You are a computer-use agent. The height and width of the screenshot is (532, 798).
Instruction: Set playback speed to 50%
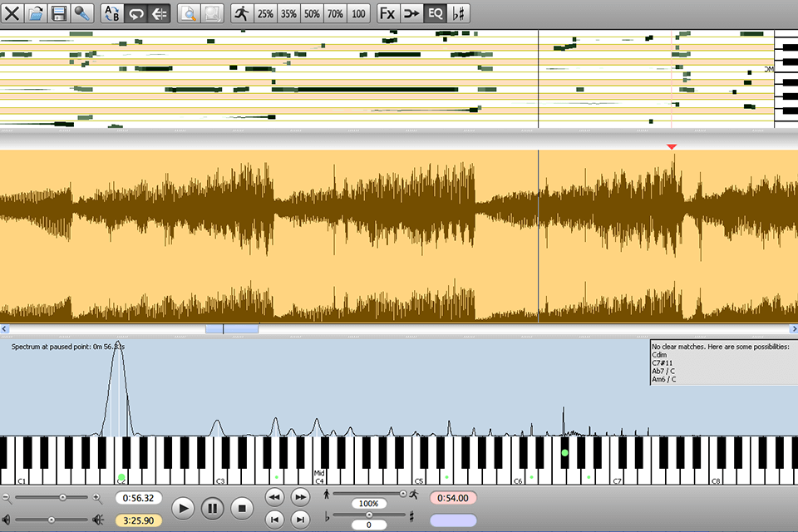click(312, 13)
